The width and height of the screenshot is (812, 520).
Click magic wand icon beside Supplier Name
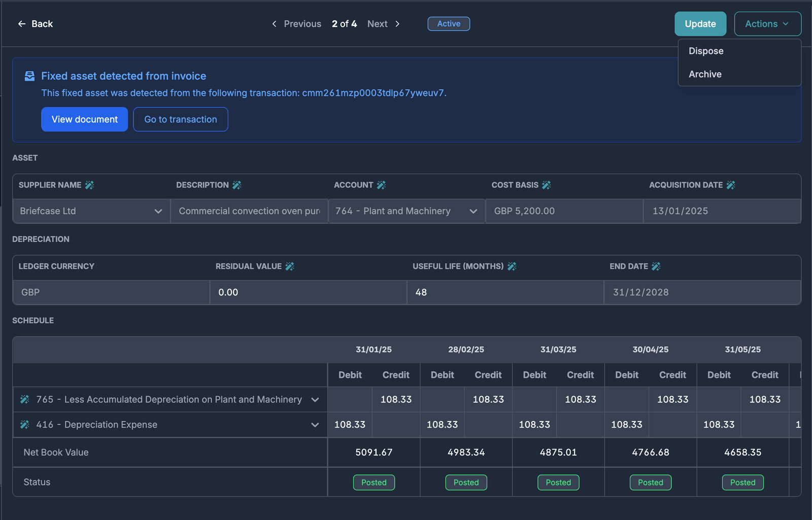[x=89, y=185]
